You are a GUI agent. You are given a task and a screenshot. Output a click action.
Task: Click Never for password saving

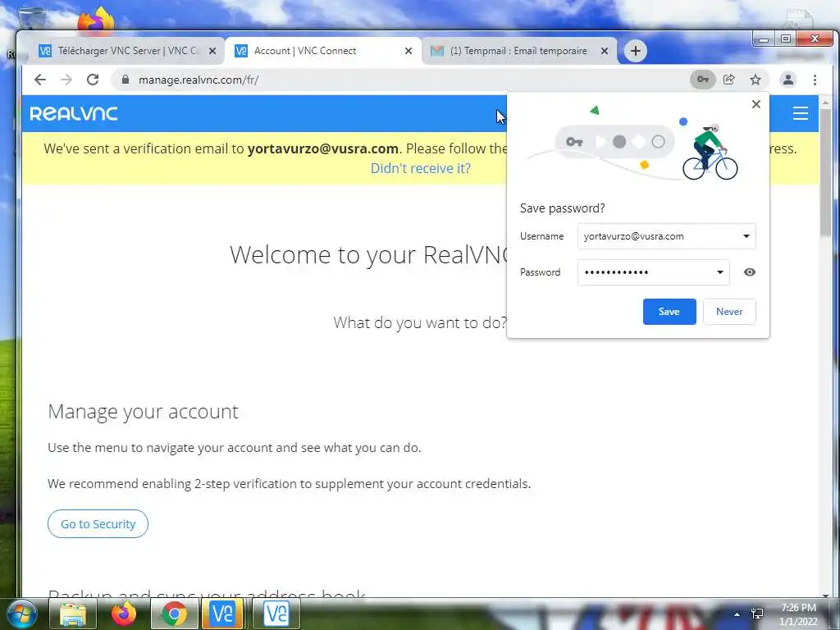(x=729, y=311)
